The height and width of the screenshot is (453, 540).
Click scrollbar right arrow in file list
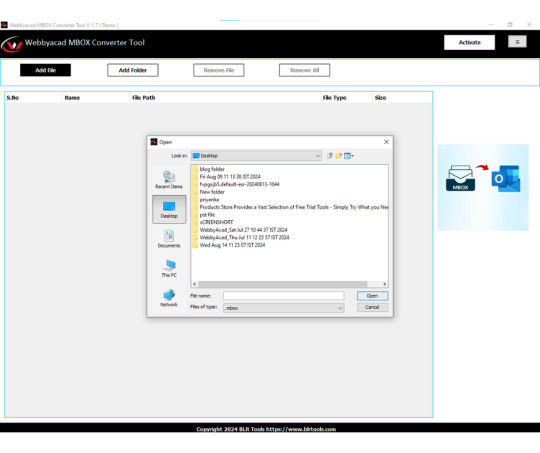tap(385, 284)
